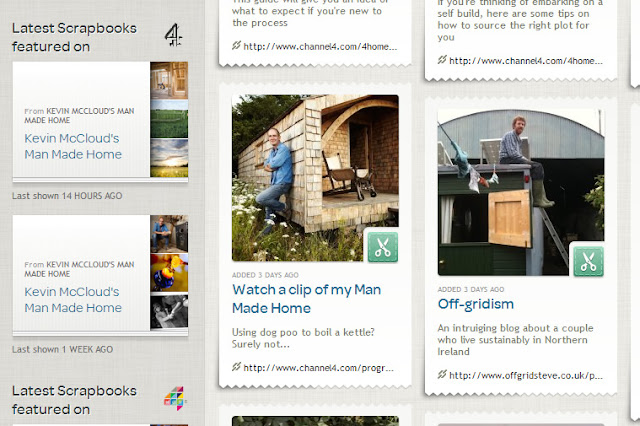The height and width of the screenshot is (426, 640).
Task: Click the scissors clip icon on Man Made Home photo
Action: pyautogui.click(x=382, y=246)
